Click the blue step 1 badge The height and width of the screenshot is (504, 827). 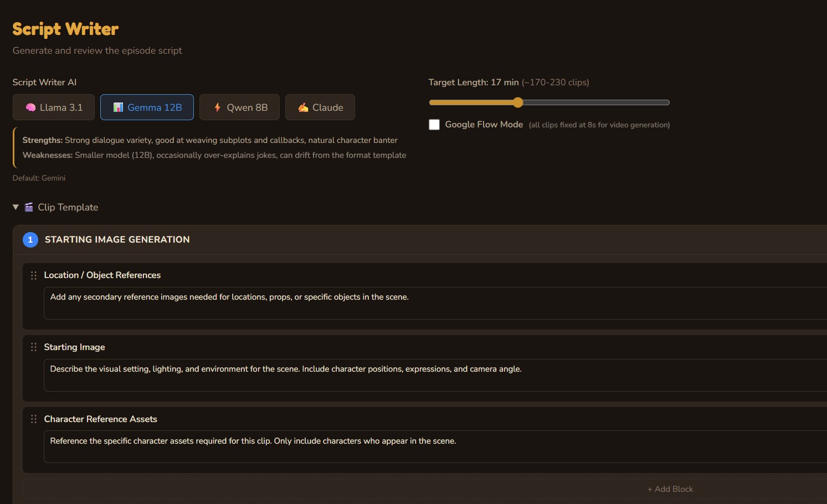[x=30, y=240]
